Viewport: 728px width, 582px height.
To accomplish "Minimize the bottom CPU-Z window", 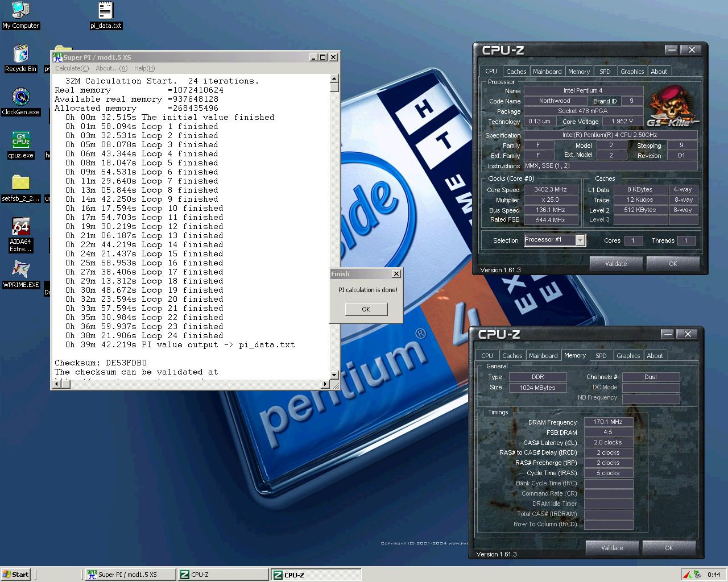I will coord(668,334).
